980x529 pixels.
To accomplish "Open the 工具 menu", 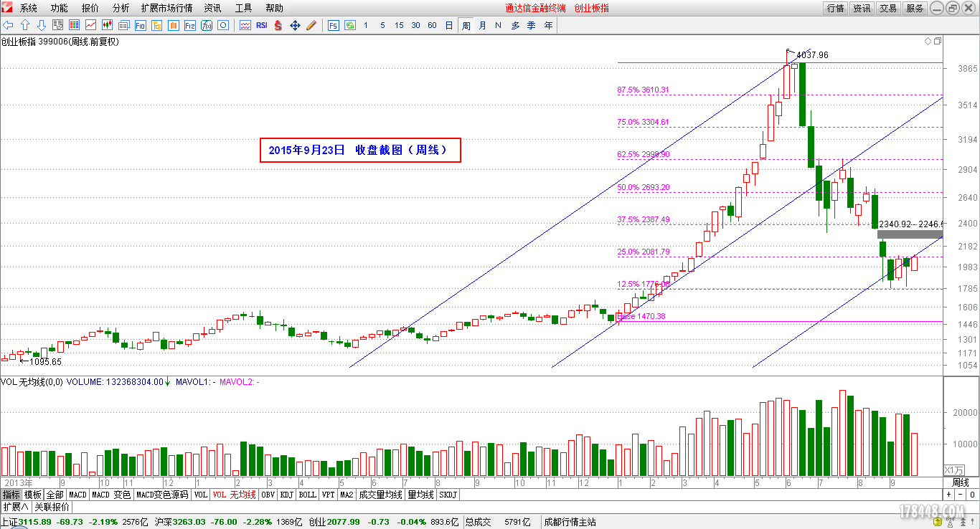I will 244,8.
